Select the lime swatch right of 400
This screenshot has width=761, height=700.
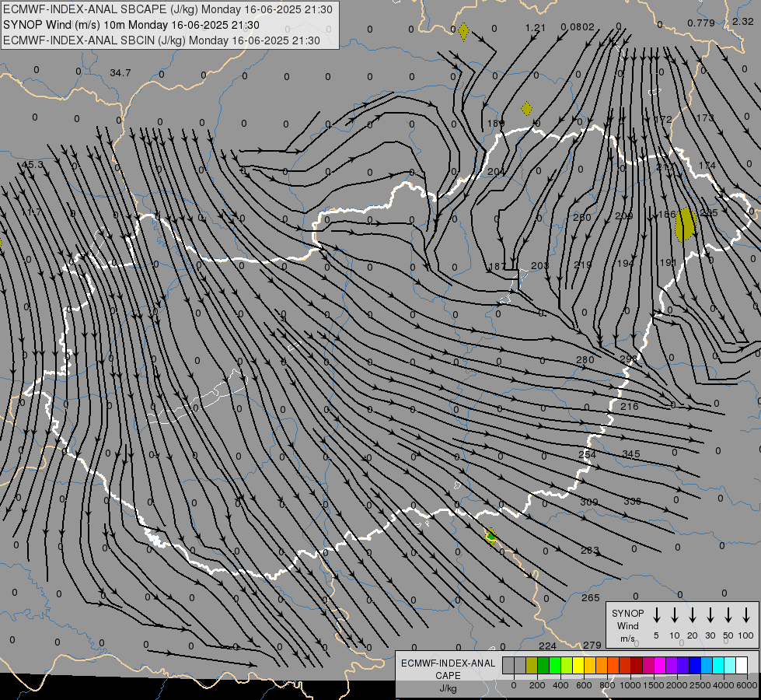coord(567,666)
